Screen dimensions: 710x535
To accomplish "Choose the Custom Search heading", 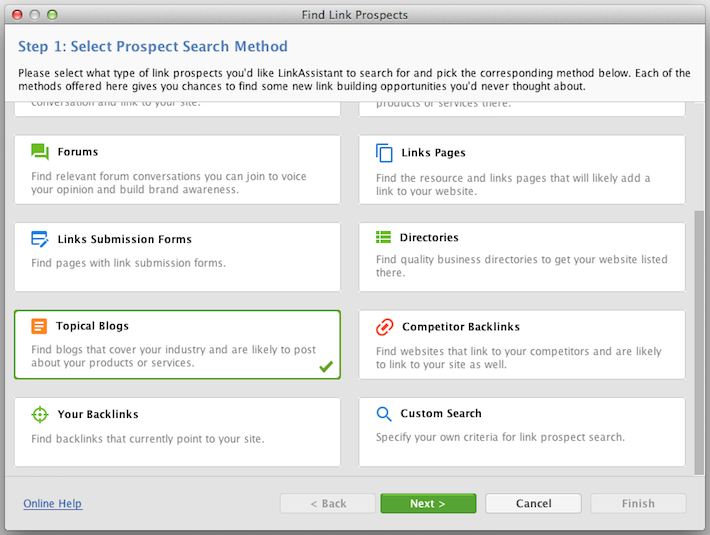I will coord(441,413).
